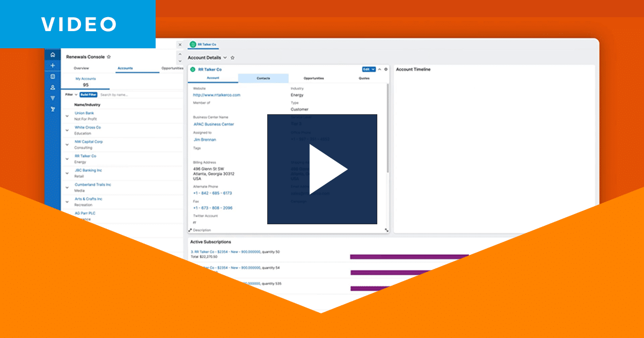Favorite Renewals Console using its star icon
The image size is (644, 338).
pos(109,57)
